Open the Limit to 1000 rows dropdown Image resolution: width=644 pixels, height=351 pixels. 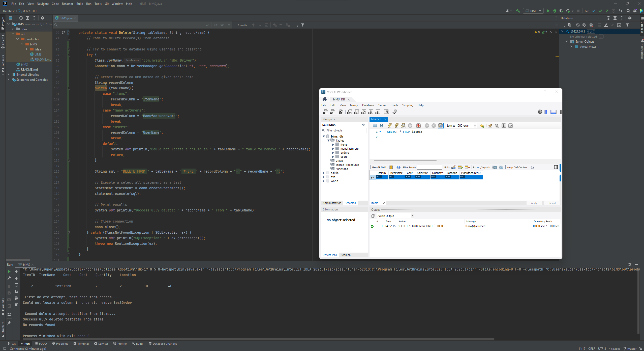475,125
